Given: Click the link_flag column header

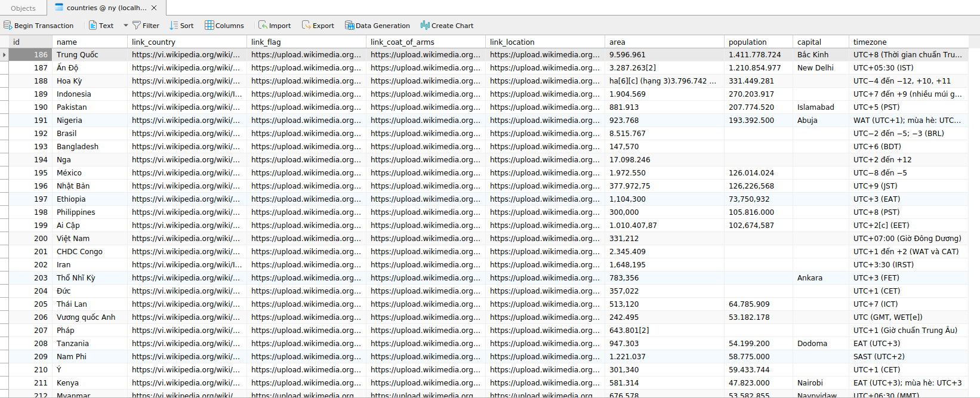Looking at the screenshot, I should 306,42.
